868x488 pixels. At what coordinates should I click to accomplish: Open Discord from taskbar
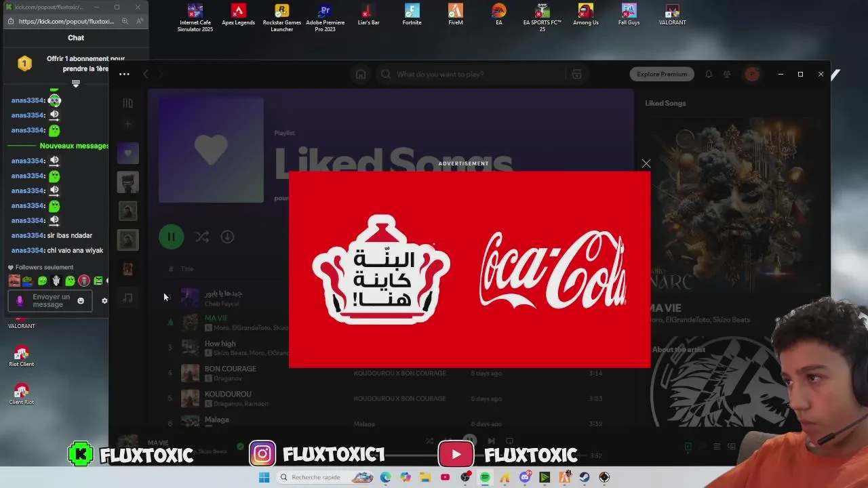click(x=525, y=477)
